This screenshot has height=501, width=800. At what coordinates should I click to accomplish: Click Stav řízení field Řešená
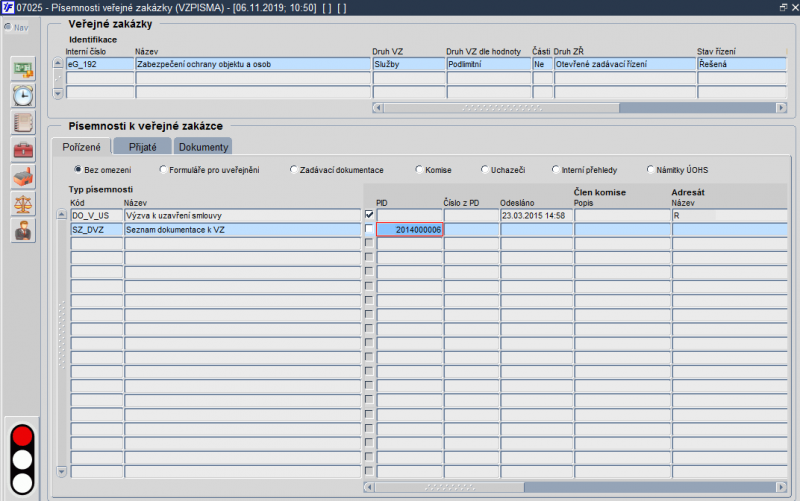coord(742,64)
